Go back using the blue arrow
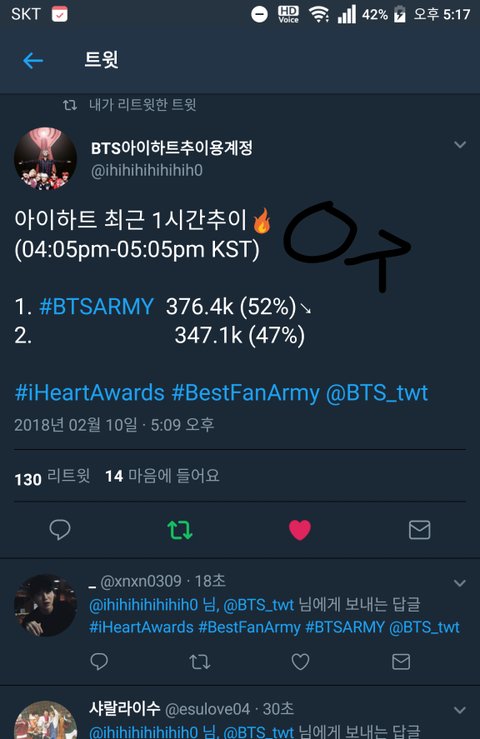The height and width of the screenshot is (739, 480). point(33,60)
